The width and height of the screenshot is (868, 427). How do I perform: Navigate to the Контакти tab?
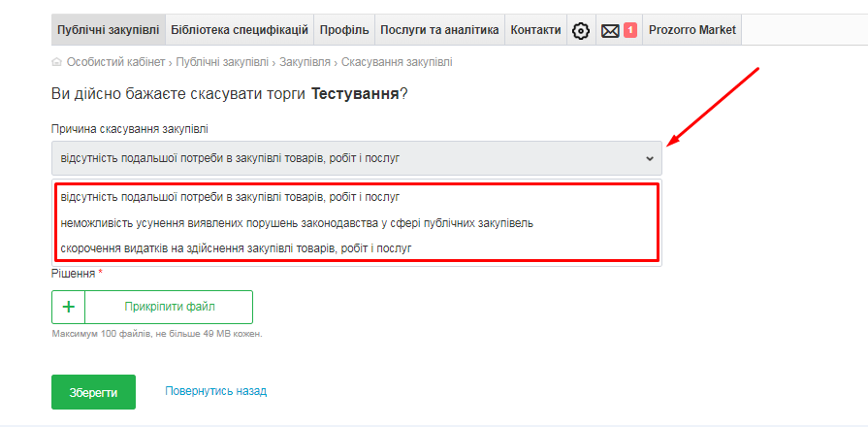pyautogui.click(x=535, y=30)
